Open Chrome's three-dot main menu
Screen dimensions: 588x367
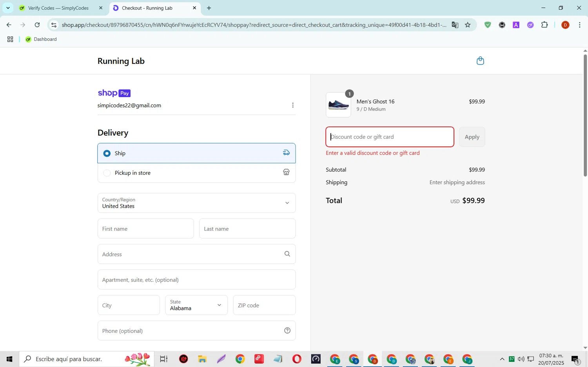point(580,25)
